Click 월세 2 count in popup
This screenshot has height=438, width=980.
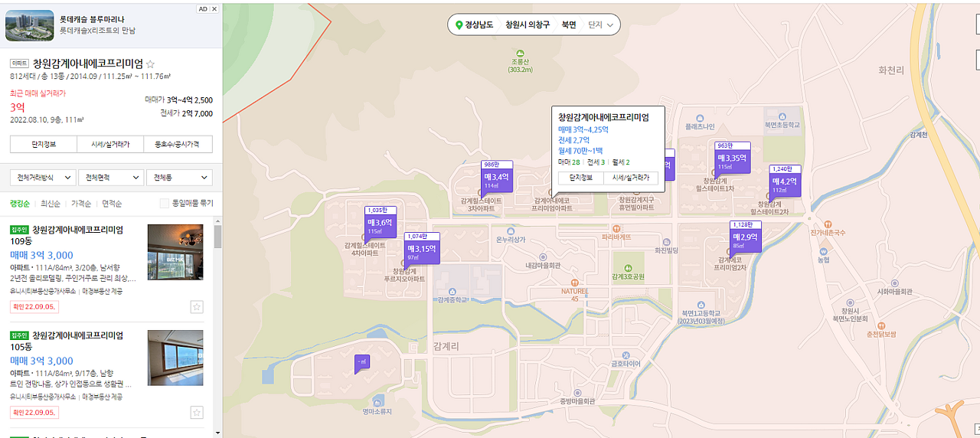pyautogui.click(x=621, y=162)
